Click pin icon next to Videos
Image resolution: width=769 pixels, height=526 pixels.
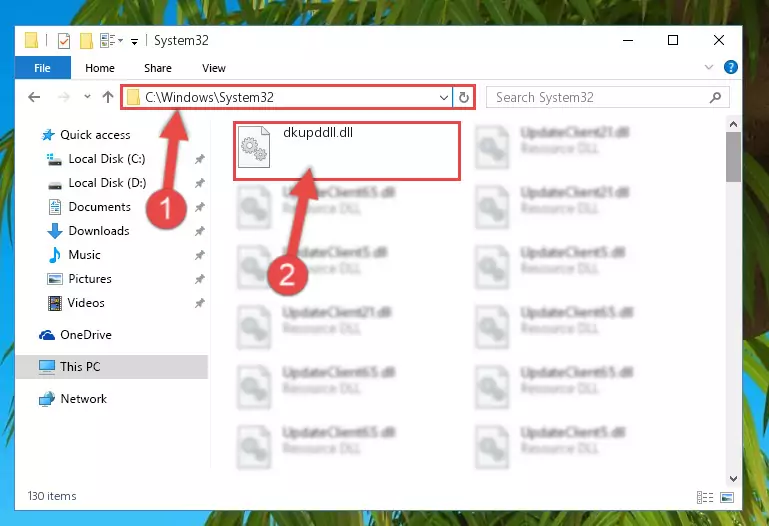click(x=200, y=303)
